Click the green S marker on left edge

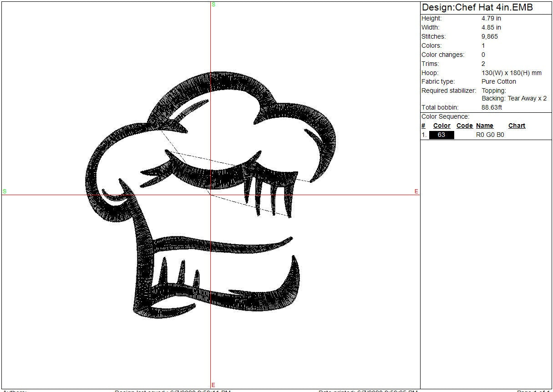[5, 191]
